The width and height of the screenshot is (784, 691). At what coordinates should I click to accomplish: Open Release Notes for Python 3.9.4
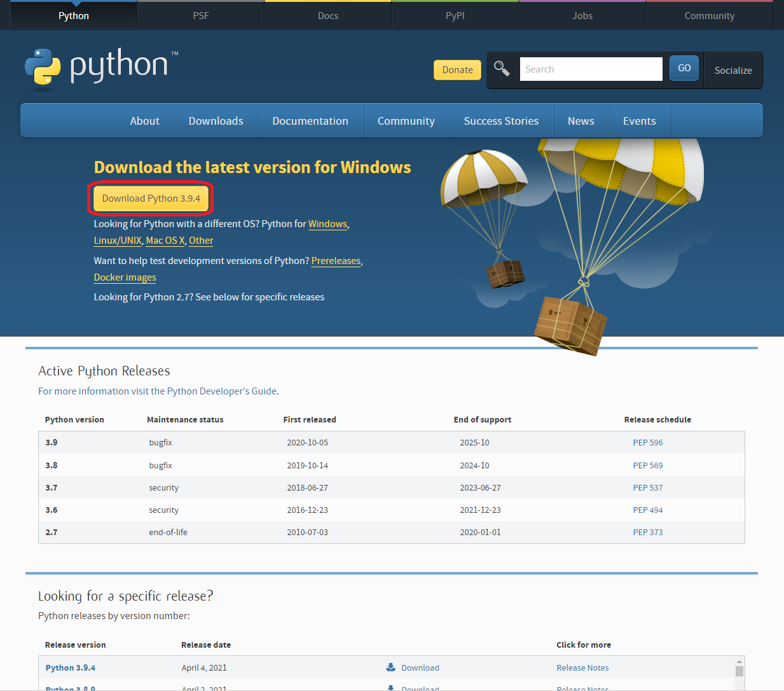(x=582, y=668)
